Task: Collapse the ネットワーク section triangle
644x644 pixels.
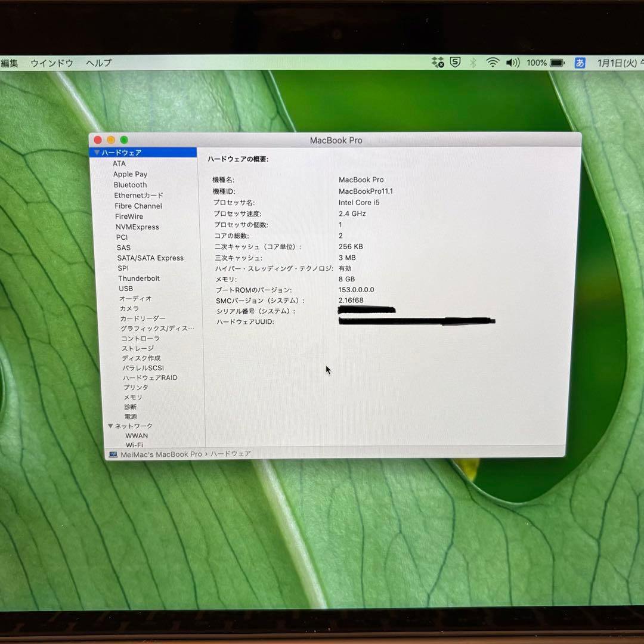Action: 110,426
